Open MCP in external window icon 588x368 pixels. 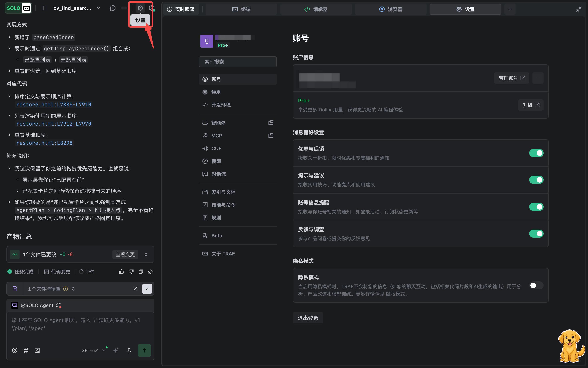pyautogui.click(x=271, y=136)
